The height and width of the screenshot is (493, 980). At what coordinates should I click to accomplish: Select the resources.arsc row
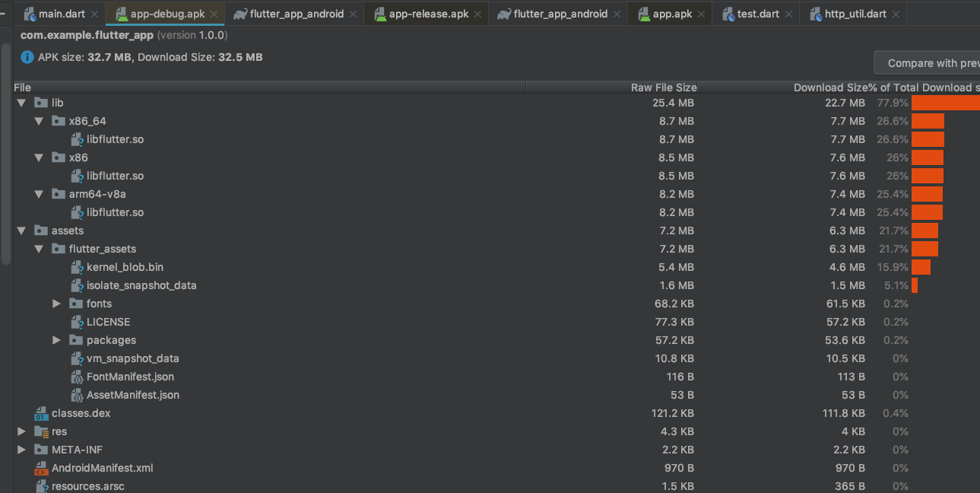coord(496,485)
